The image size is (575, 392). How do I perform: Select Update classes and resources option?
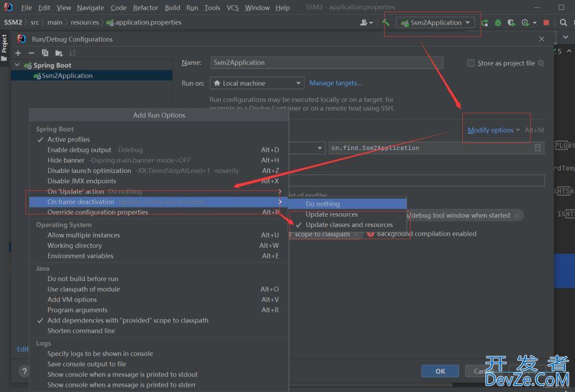pyautogui.click(x=349, y=225)
